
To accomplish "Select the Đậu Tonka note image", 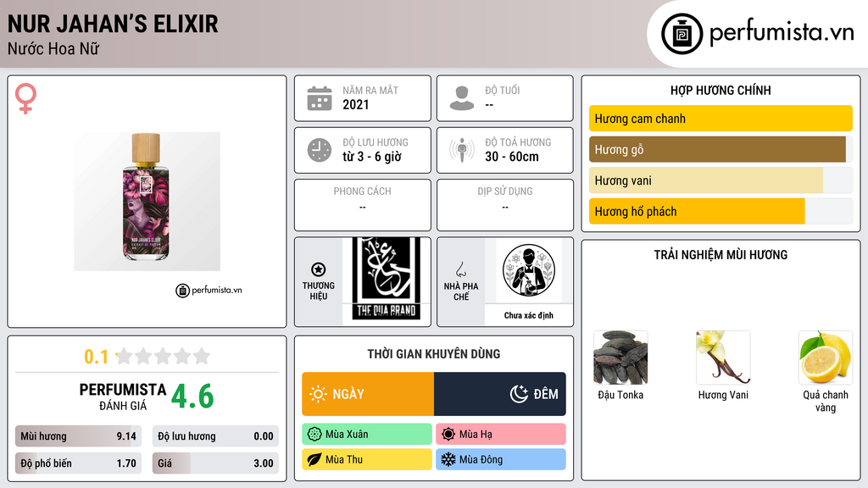I will [x=620, y=358].
